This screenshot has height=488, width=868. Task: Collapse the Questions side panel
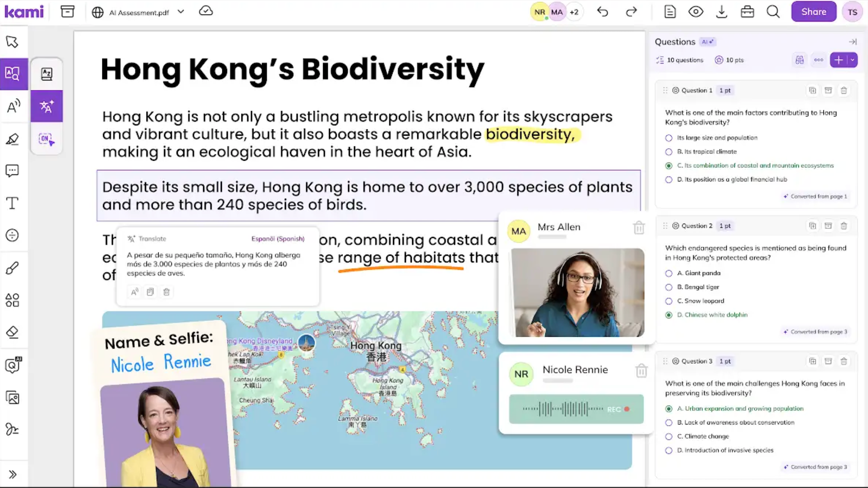(852, 41)
